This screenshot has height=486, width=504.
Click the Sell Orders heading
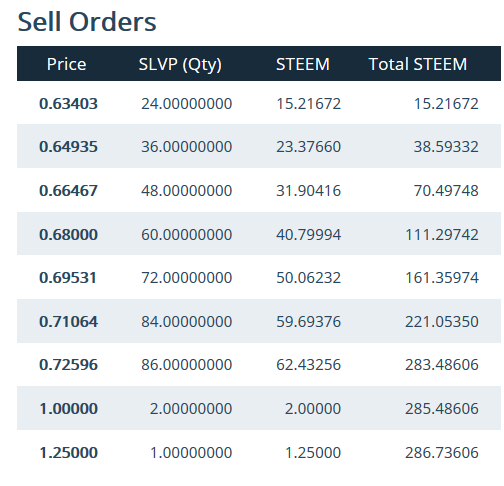pos(87,22)
